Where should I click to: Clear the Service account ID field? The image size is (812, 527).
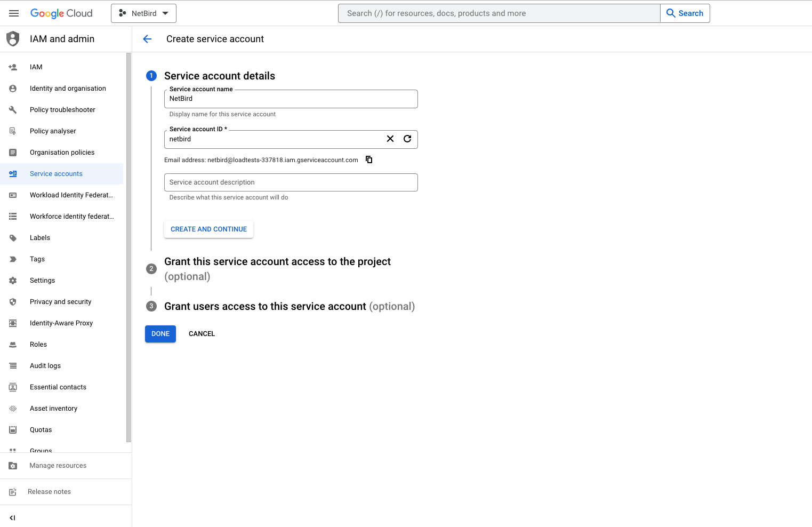coord(390,139)
